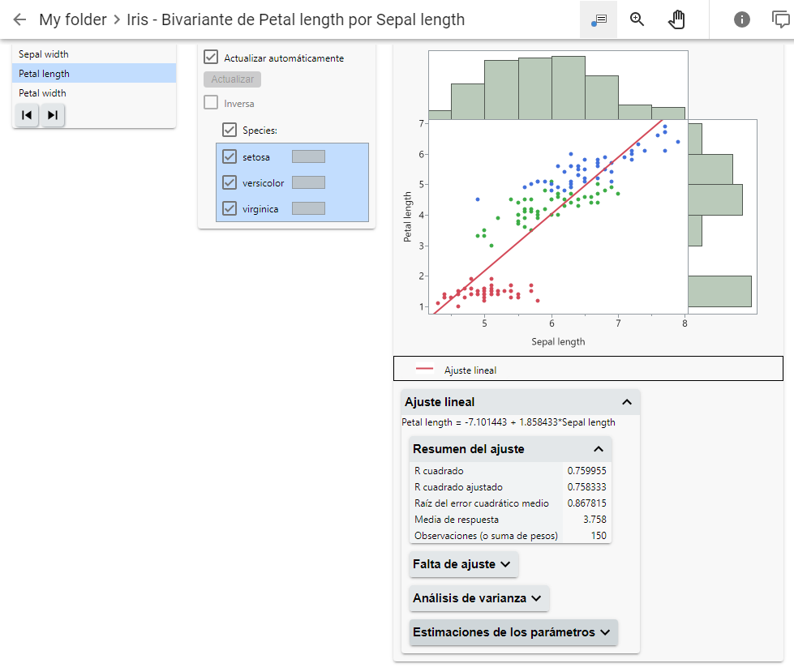This screenshot has height=672, width=794.
Task: Select the hand pan tool
Action: click(x=676, y=19)
